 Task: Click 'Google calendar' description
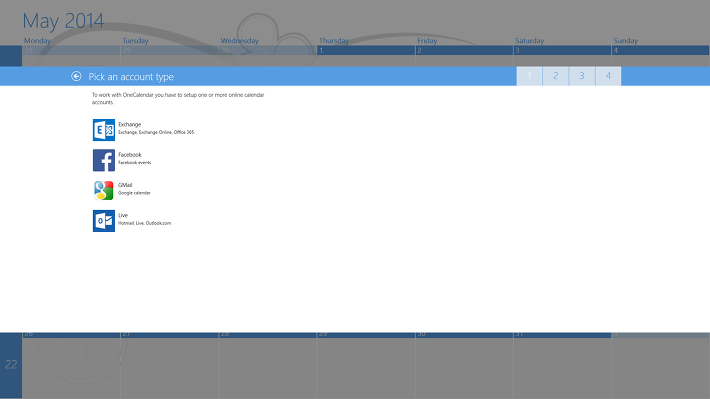pos(134,193)
